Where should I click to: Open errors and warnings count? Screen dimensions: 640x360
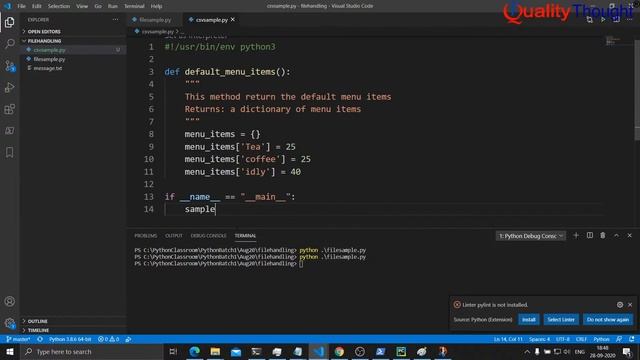point(109,339)
